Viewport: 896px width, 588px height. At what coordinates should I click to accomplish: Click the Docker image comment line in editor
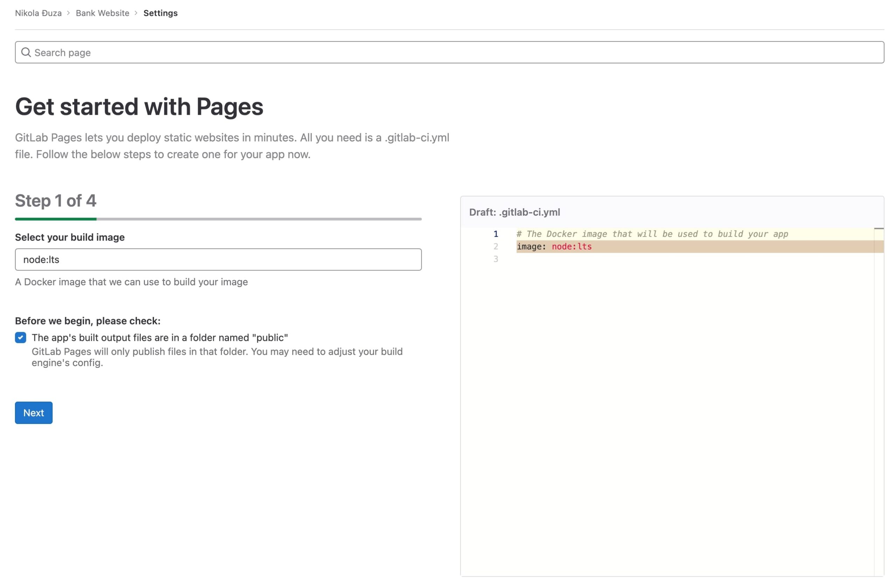652,234
